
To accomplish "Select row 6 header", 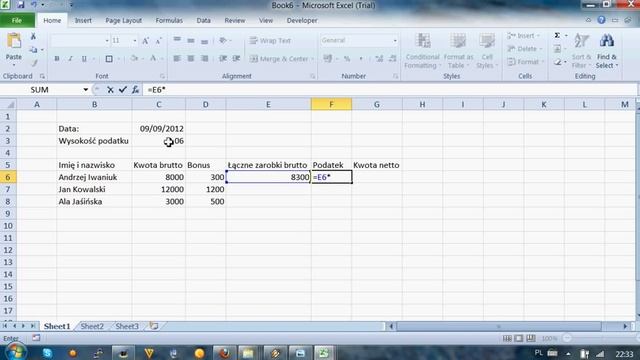I will tap(8, 177).
